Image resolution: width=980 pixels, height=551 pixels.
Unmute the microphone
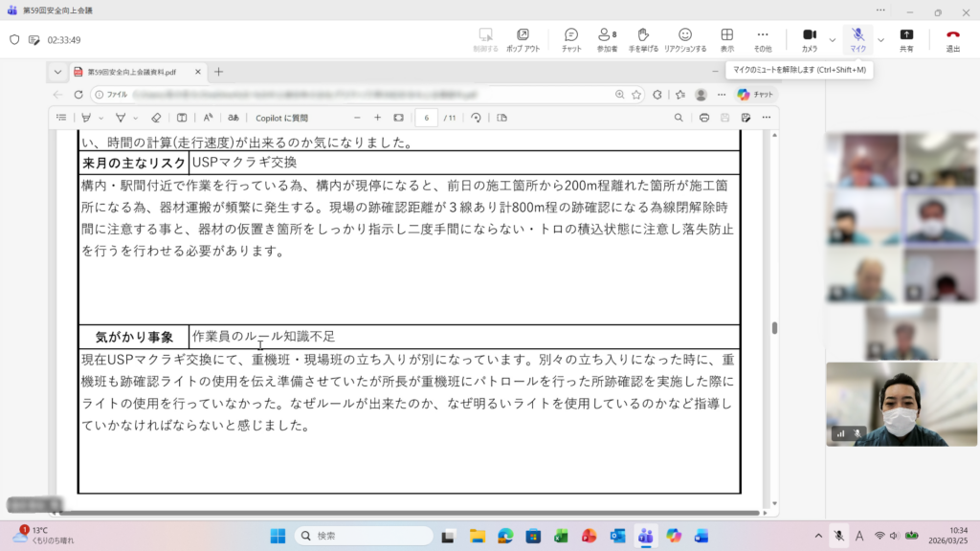click(857, 39)
